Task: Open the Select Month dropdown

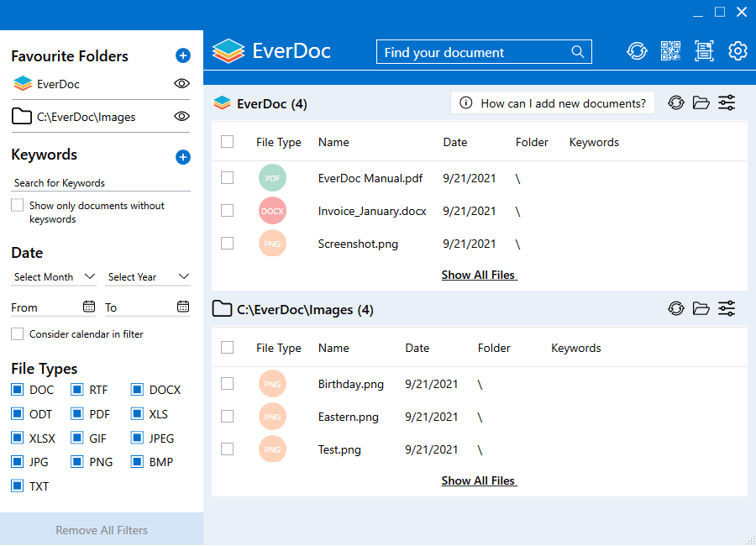Action: 53,276
